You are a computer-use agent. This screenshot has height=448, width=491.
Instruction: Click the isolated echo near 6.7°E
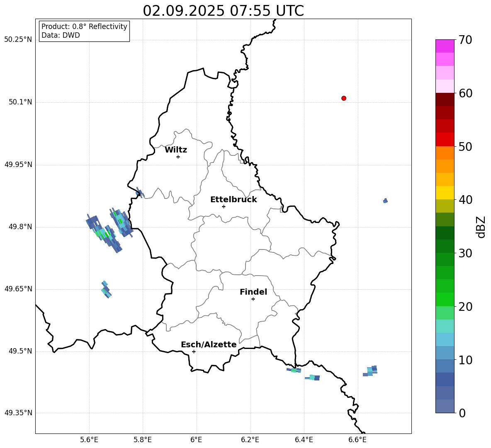(x=386, y=201)
